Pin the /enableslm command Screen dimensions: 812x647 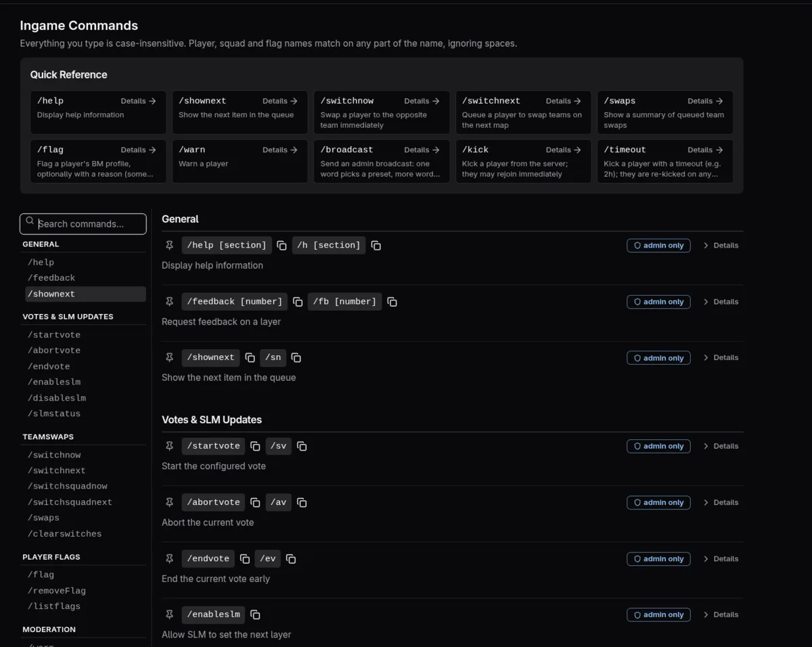170,615
